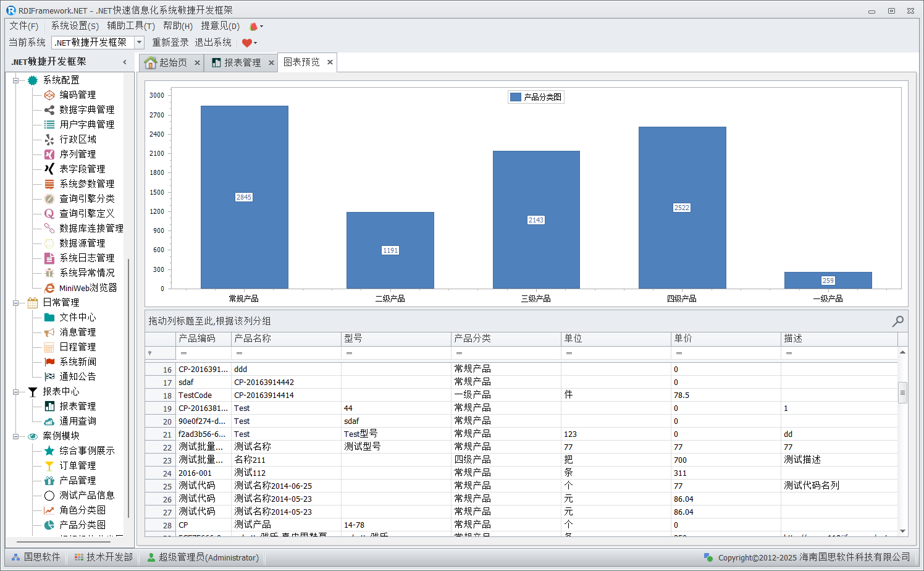Click the 编码管理 icon in sidebar
Viewport: 924px width, 571px height.
(x=49, y=95)
